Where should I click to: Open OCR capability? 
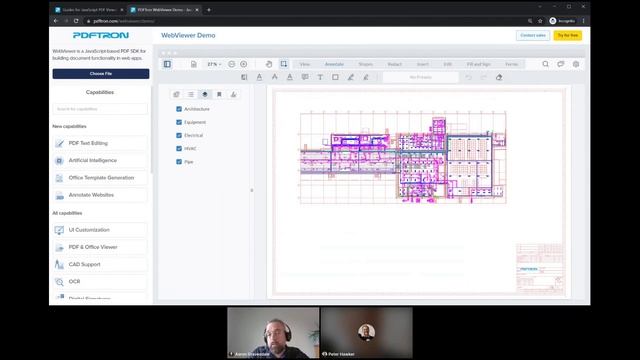100,282
